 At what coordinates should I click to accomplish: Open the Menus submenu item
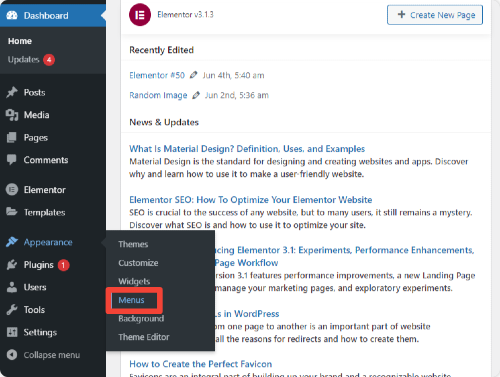pyautogui.click(x=131, y=300)
